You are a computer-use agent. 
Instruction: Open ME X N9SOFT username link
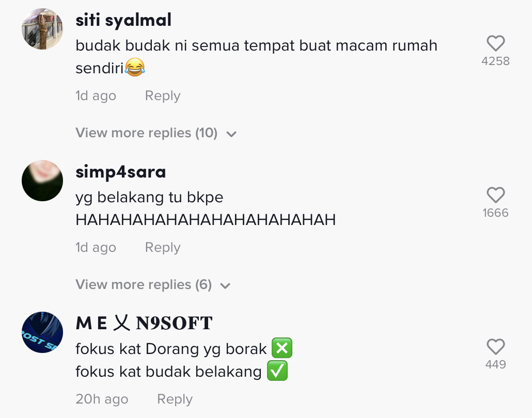(144, 323)
